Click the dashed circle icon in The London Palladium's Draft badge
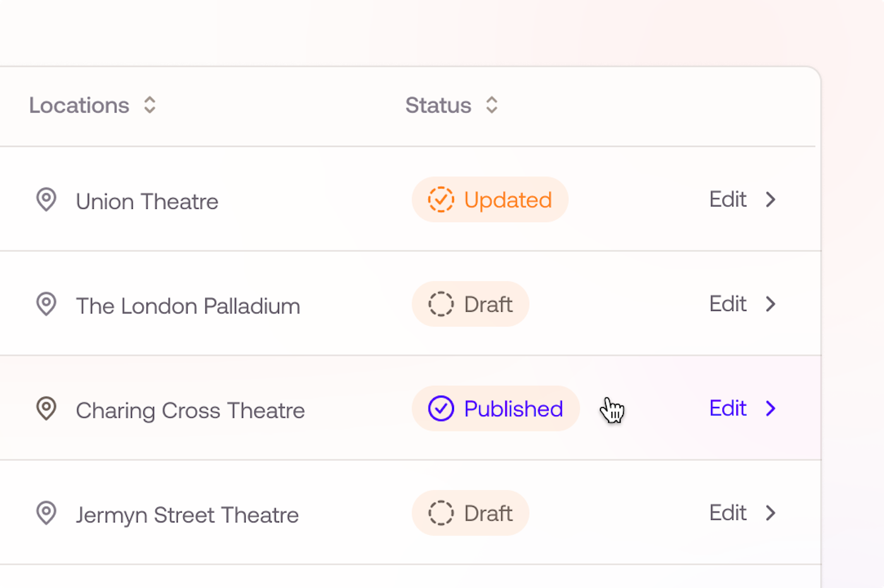 tap(441, 304)
